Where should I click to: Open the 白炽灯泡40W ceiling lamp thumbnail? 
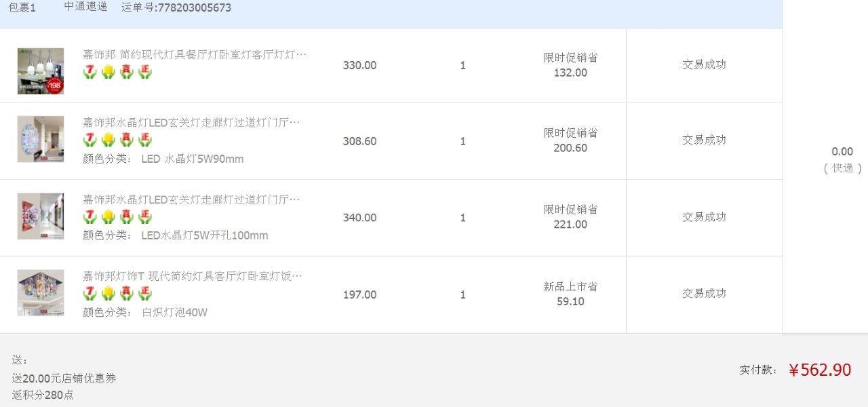click(41, 293)
